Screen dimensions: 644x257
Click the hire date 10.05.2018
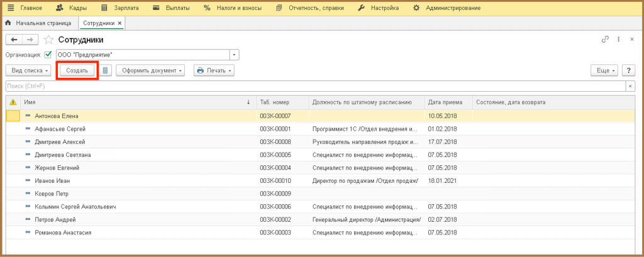(442, 116)
